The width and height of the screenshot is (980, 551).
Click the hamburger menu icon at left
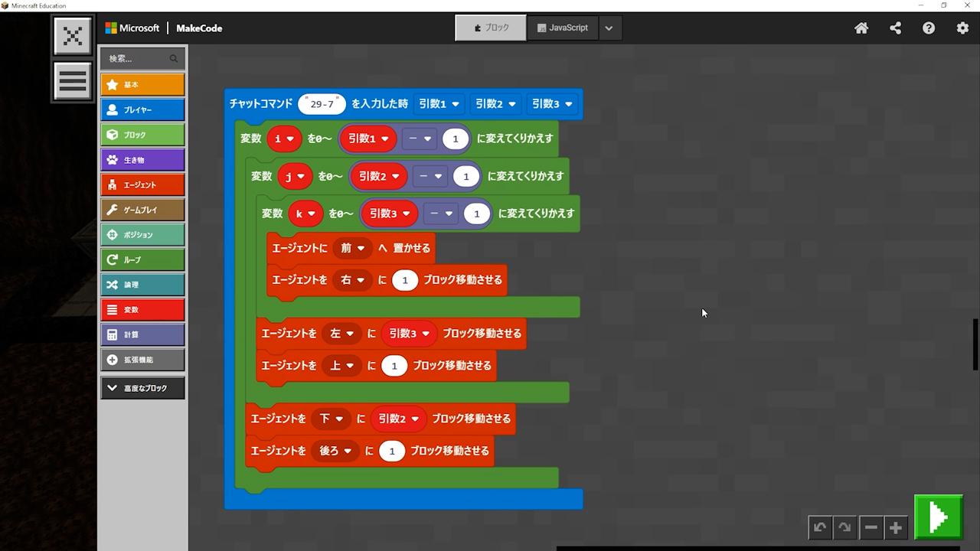[x=73, y=81]
